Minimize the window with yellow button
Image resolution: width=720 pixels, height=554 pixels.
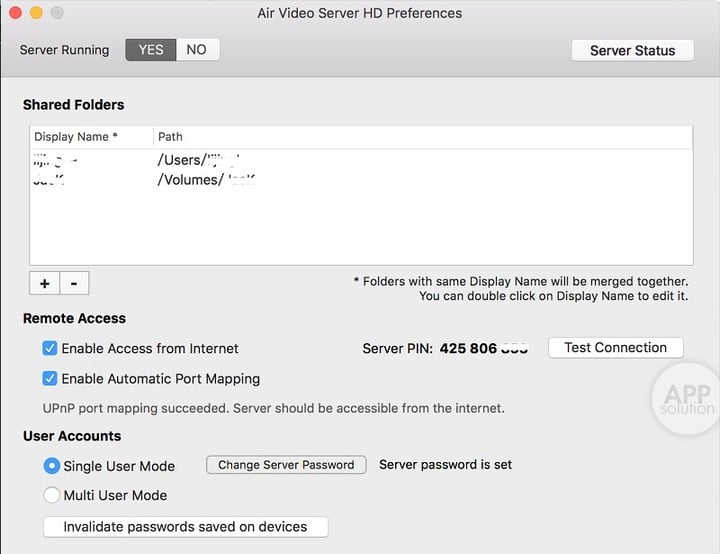[36, 13]
